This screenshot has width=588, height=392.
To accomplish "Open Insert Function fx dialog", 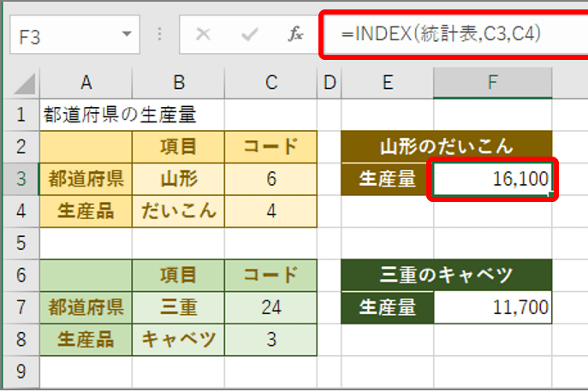I will click(295, 34).
